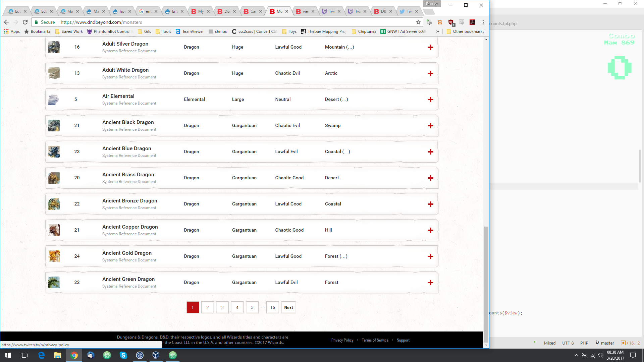Open the Gifs bookmarks folder

point(144,32)
